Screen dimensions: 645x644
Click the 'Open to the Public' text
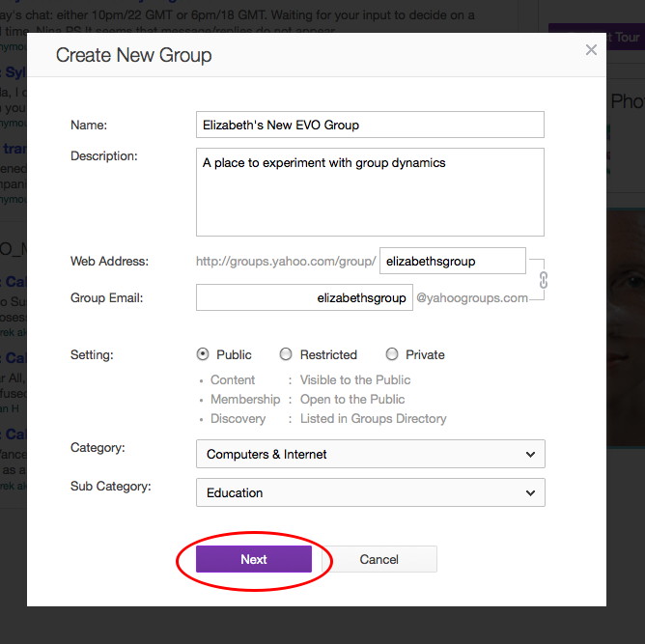pyautogui.click(x=352, y=399)
